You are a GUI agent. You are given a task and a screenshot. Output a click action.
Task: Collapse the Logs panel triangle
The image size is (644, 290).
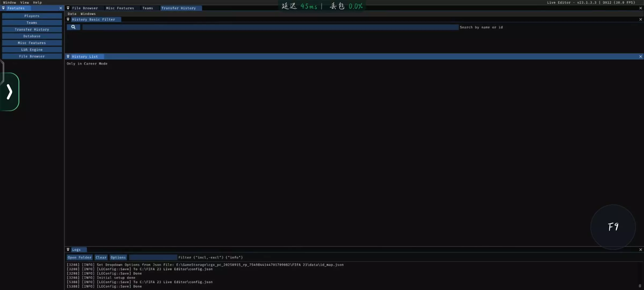pos(68,249)
